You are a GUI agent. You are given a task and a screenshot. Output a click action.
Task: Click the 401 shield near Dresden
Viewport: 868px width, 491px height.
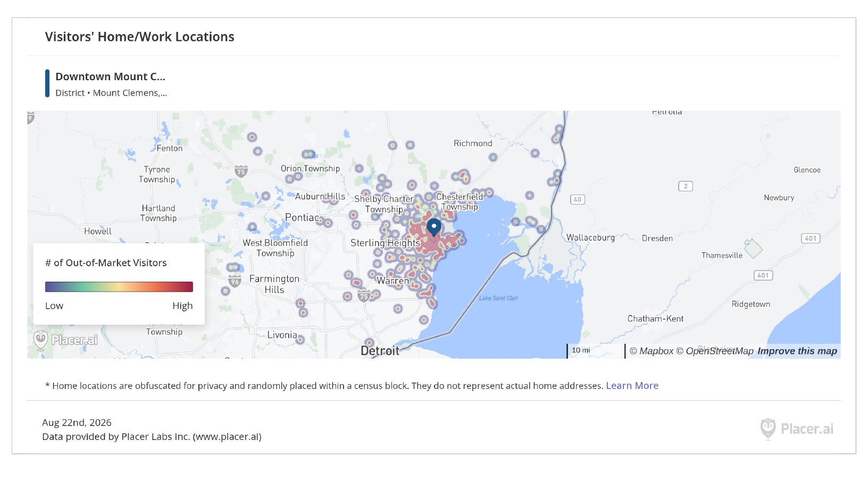(811, 238)
